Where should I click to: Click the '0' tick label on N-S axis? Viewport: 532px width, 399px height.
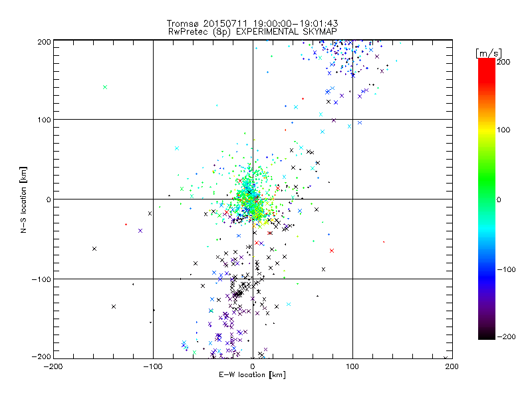click(x=49, y=199)
